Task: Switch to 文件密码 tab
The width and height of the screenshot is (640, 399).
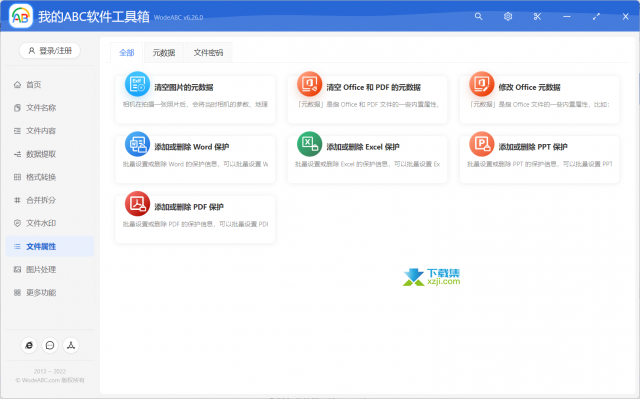Action: click(x=208, y=53)
